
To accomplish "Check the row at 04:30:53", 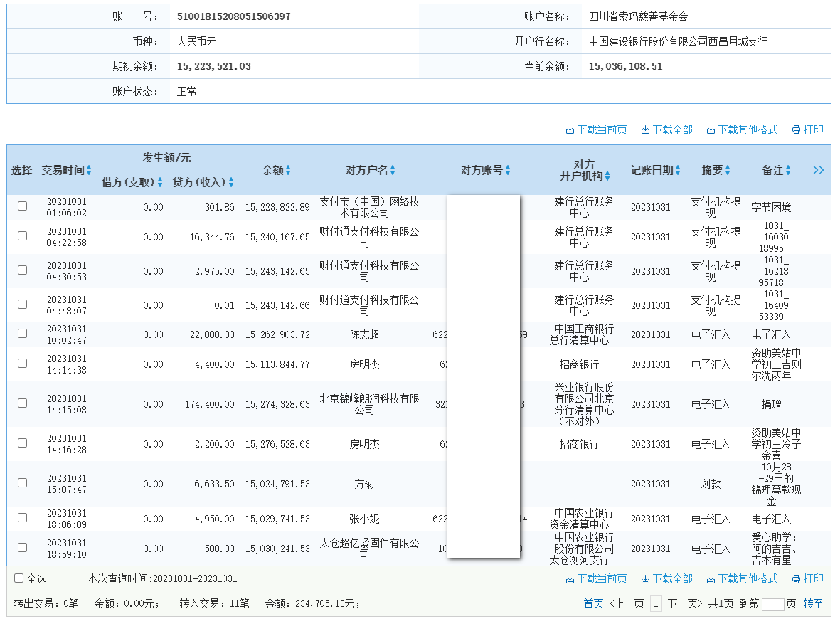I will click(23, 270).
